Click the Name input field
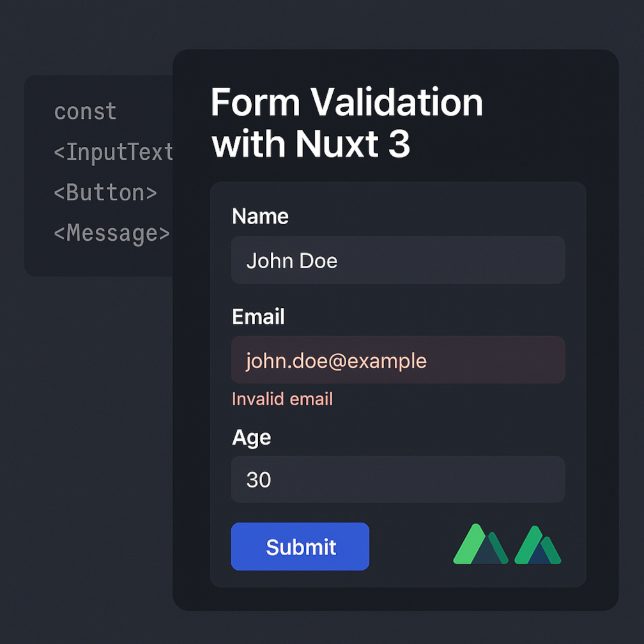The width and height of the screenshot is (644, 644). (x=398, y=260)
